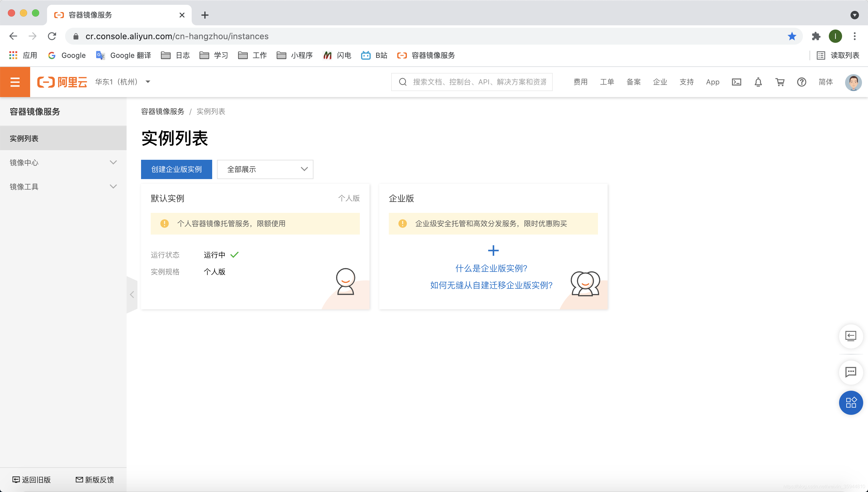Click the notification bell icon
This screenshot has width=868, height=492.
tap(758, 82)
